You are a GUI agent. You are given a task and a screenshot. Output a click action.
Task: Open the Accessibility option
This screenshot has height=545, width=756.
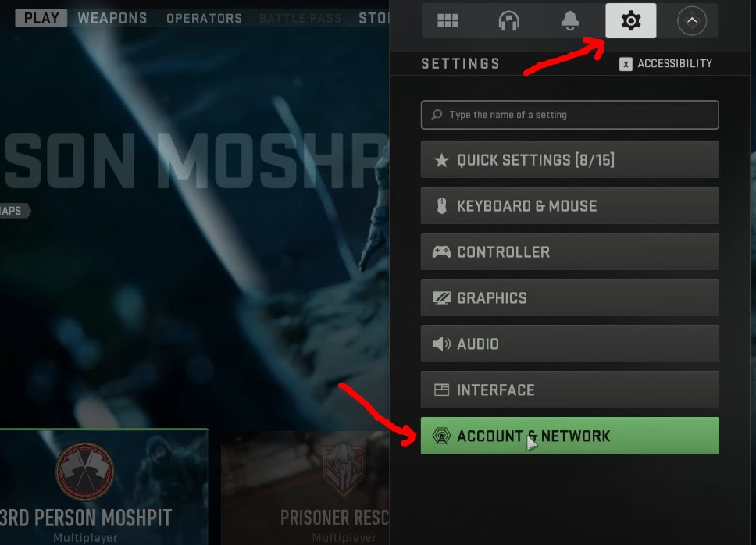tap(665, 63)
